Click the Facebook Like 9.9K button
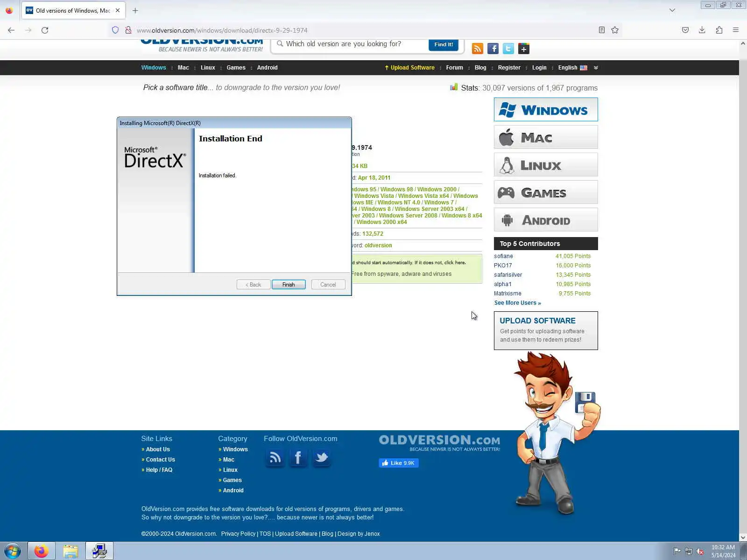Screen dimensions: 747x560 point(399,463)
